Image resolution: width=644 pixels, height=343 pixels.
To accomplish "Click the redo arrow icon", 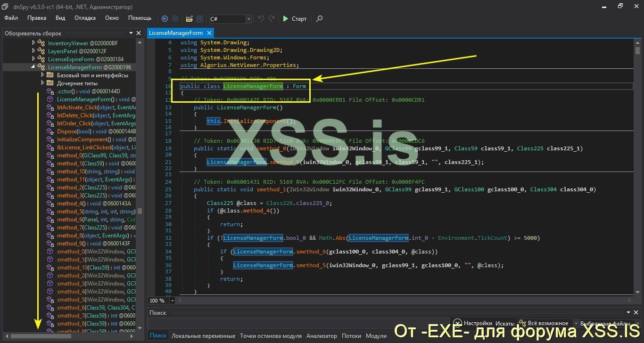I will coord(272,19).
